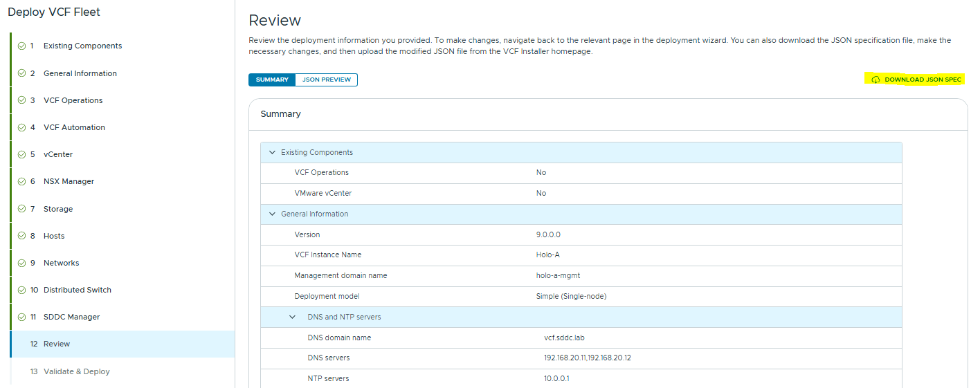Image resolution: width=980 pixels, height=388 pixels.
Task: Switch to the JSON Preview tab
Action: click(x=326, y=80)
